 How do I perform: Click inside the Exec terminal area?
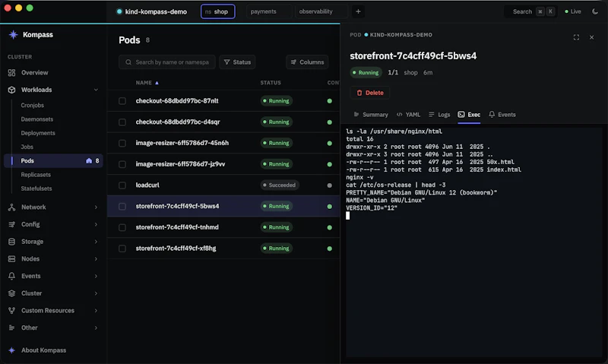473,242
